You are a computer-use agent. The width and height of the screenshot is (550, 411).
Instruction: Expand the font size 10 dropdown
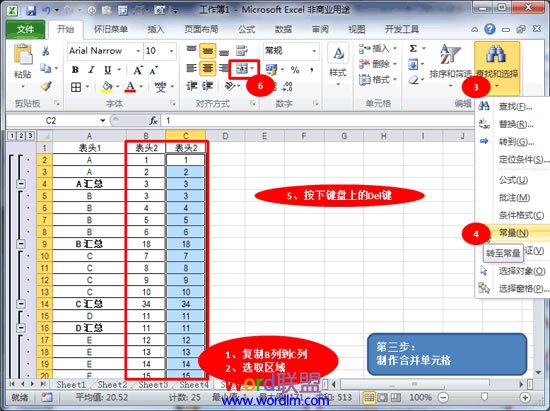(x=172, y=51)
